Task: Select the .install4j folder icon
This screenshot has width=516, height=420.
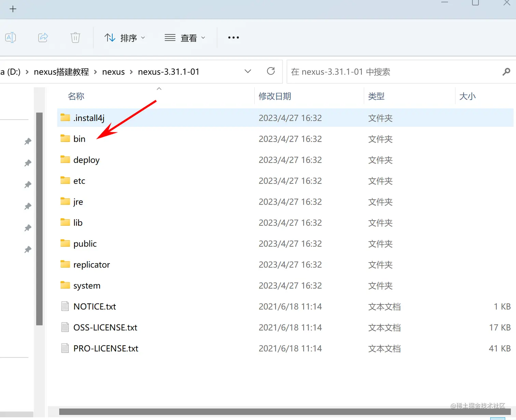Action: pyautogui.click(x=65, y=118)
